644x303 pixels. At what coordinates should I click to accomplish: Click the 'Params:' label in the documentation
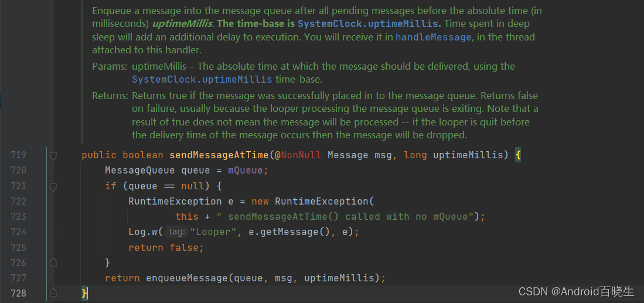pyautogui.click(x=110, y=66)
